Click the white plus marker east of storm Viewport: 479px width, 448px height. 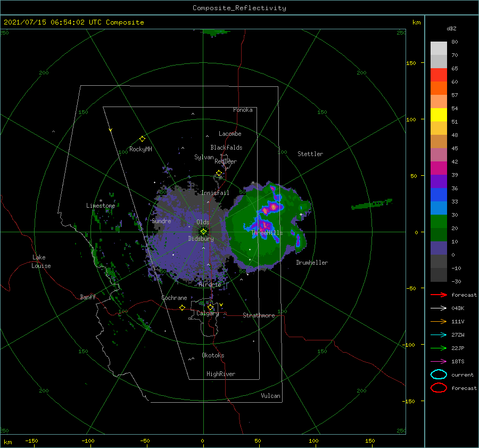(301, 214)
